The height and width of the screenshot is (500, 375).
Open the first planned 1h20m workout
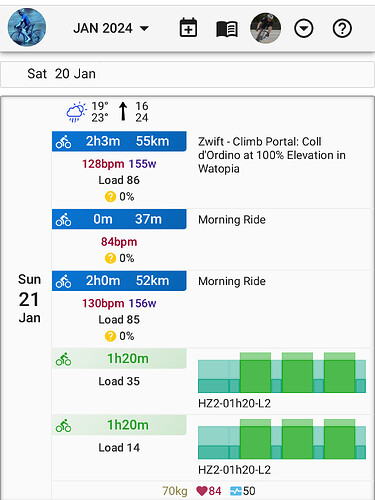tap(119, 359)
